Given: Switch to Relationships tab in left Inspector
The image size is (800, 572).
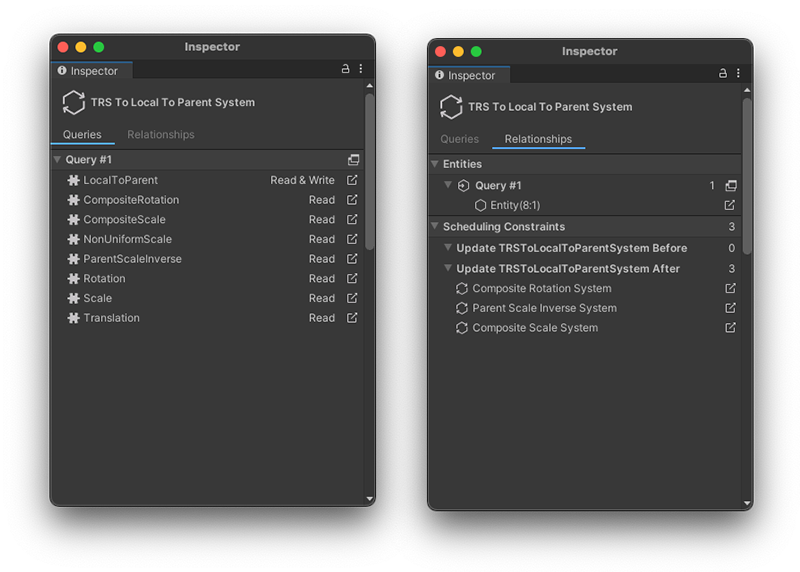Looking at the screenshot, I should pos(161,135).
